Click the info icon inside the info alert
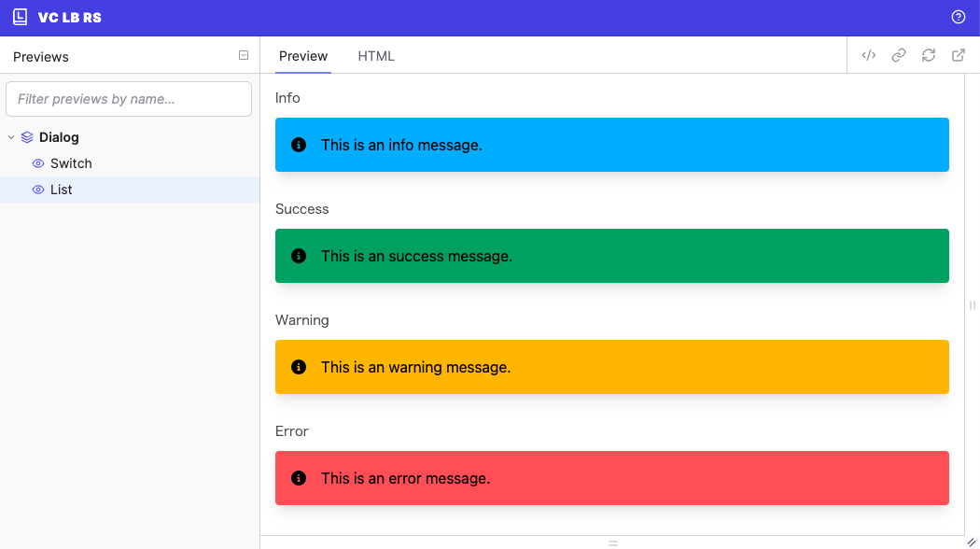The image size is (980, 549). click(x=298, y=145)
